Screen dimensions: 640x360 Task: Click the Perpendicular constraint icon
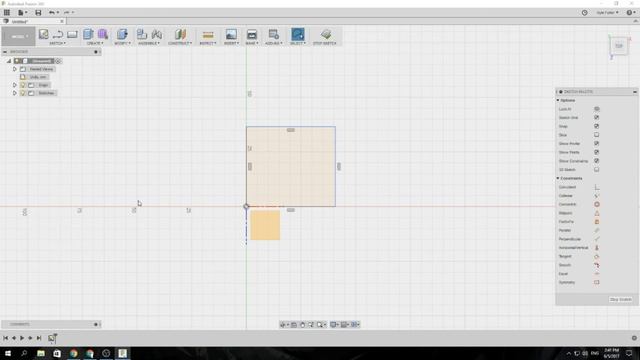pyautogui.click(x=596, y=239)
